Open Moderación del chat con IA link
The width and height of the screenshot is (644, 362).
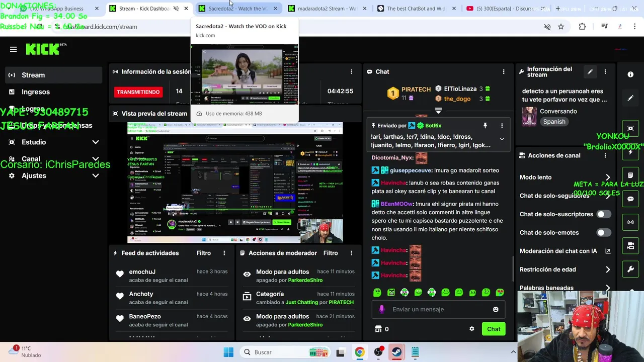click(x=565, y=251)
